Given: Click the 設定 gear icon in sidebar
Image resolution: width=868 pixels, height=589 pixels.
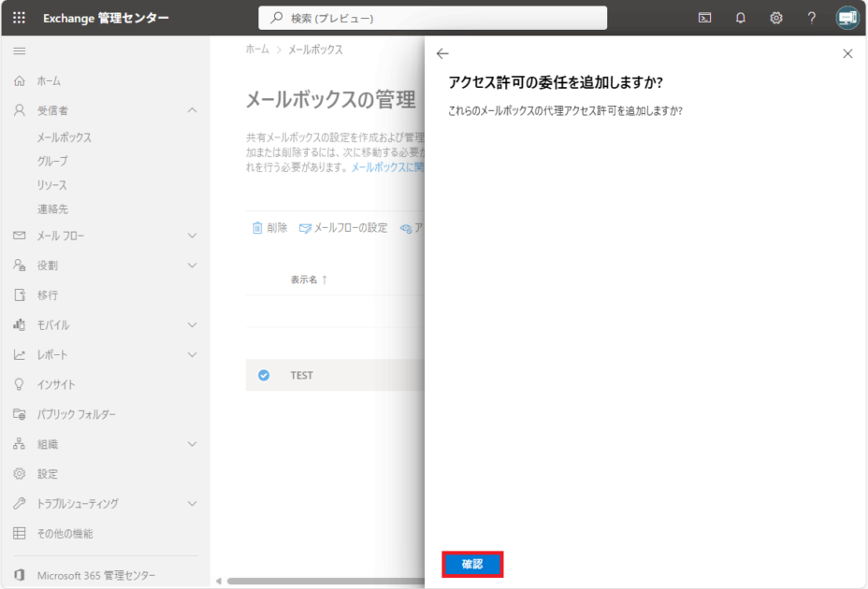Looking at the screenshot, I should pos(20,474).
